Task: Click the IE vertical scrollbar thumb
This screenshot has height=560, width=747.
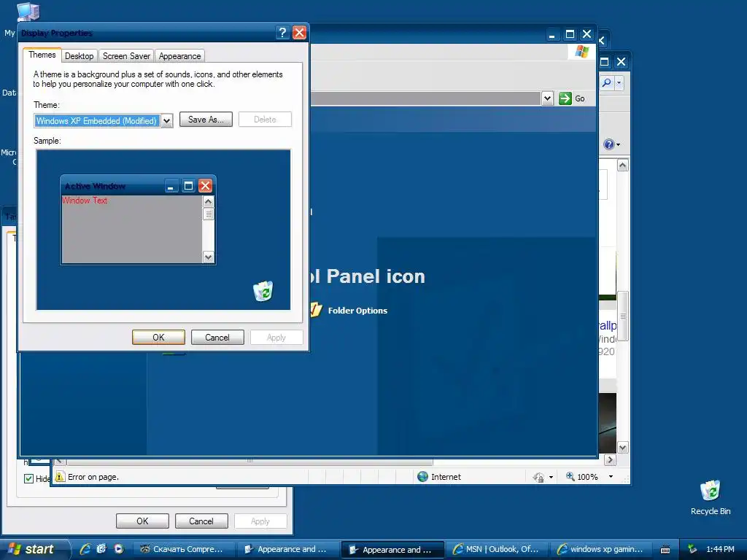Action: click(623, 316)
